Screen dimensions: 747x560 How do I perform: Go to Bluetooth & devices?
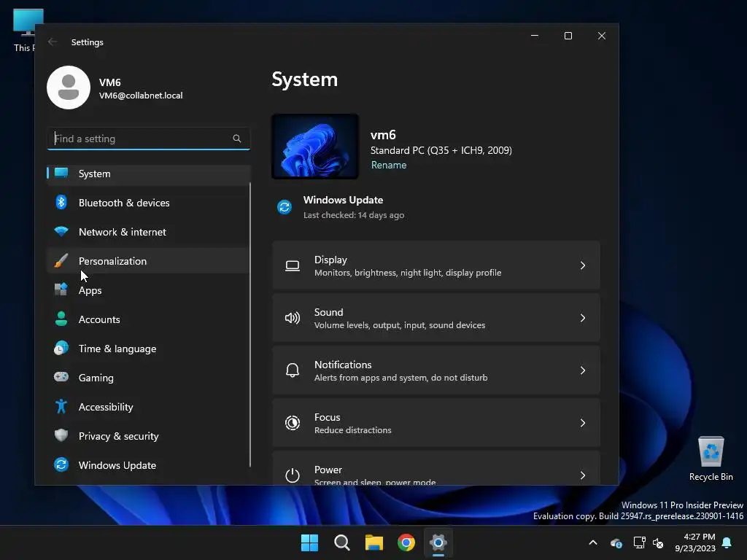pos(149,203)
